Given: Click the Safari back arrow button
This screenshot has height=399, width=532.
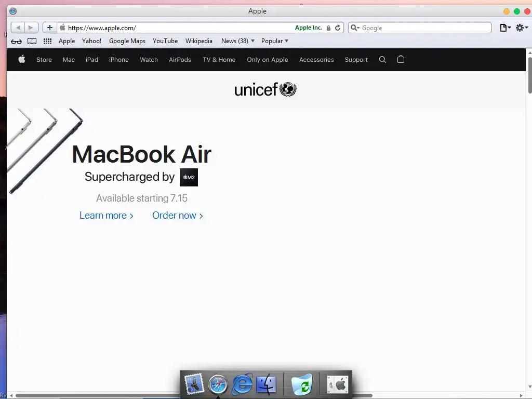Looking at the screenshot, I should click(x=18, y=28).
